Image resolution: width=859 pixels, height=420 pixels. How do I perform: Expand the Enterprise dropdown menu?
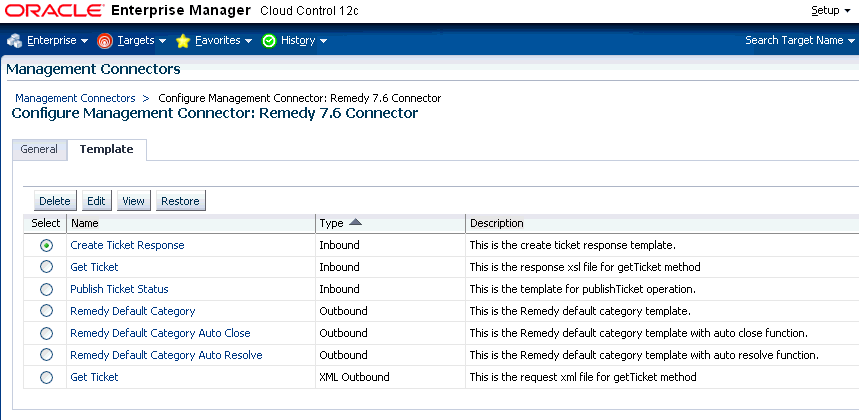click(58, 41)
